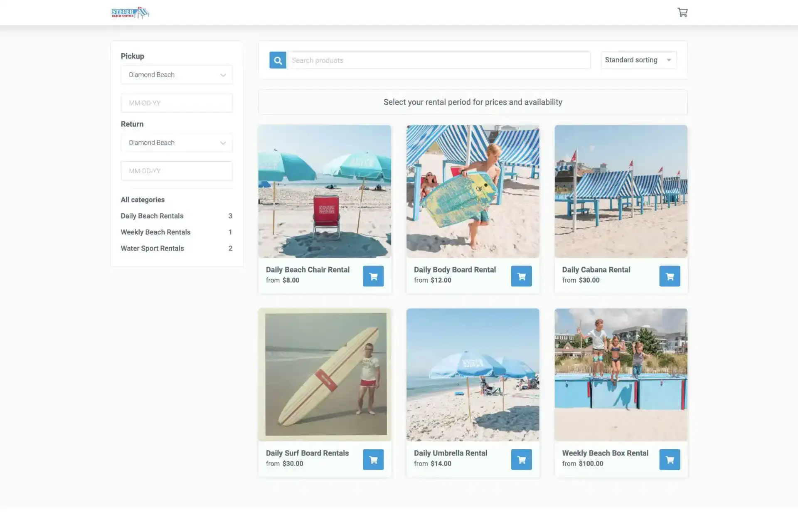This screenshot has height=532, width=798.
Task: Select the Return date field
Action: 176,170
